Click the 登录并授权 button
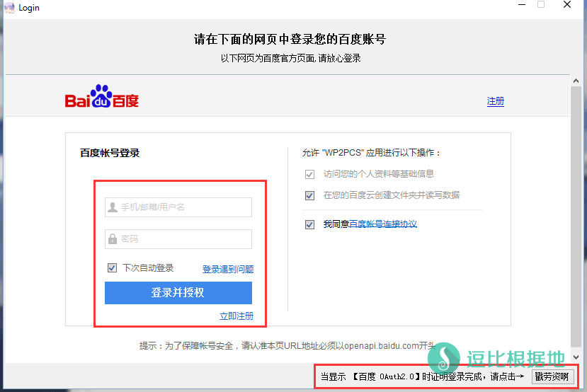587x392 pixels. 178,292
